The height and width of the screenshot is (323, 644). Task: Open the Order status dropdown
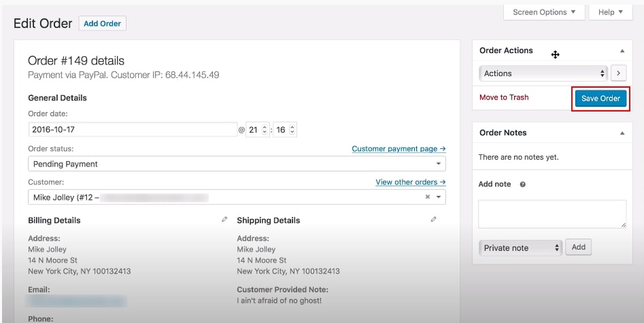tap(237, 164)
